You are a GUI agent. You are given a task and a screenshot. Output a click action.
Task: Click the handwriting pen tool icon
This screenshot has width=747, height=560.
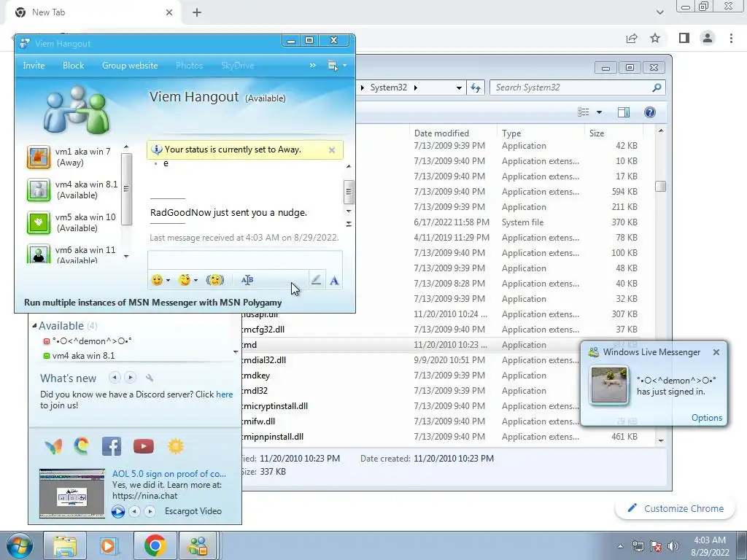316,280
